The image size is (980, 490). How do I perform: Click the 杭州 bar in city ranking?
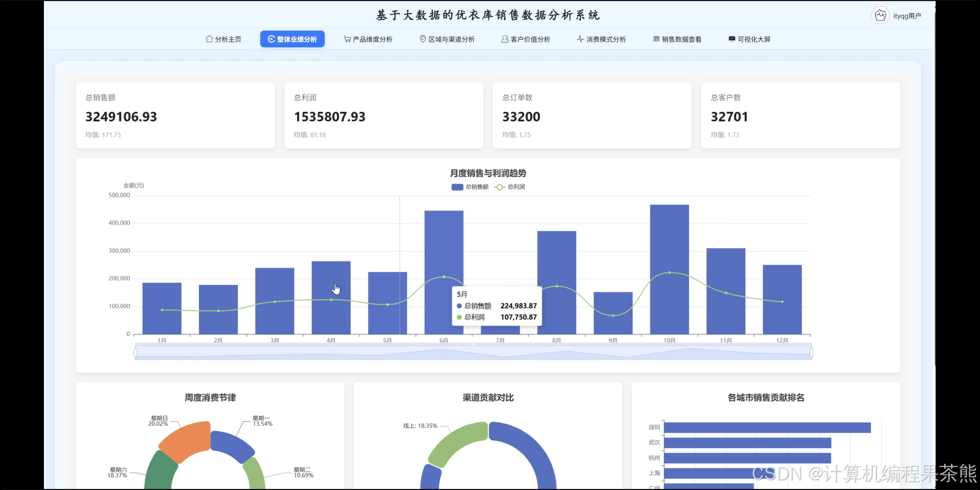coord(748,458)
